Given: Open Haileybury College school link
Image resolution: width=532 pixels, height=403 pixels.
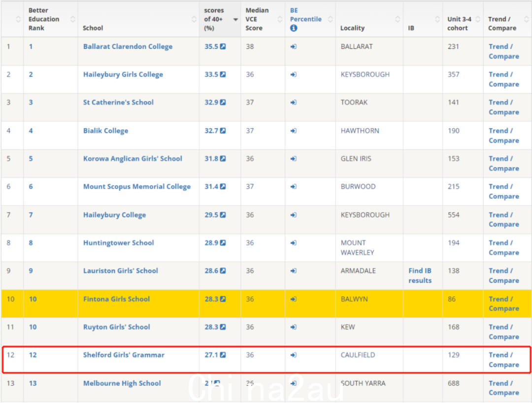Looking at the screenshot, I should [x=115, y=215].
